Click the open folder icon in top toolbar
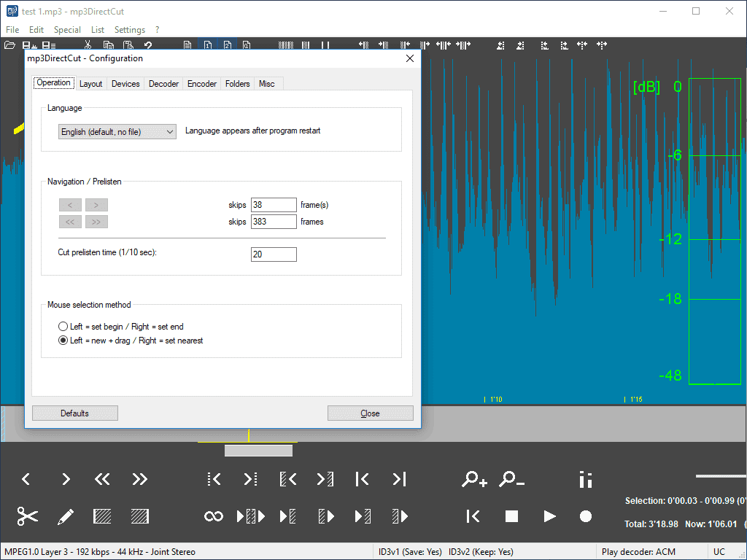 [x=9, y=45]
